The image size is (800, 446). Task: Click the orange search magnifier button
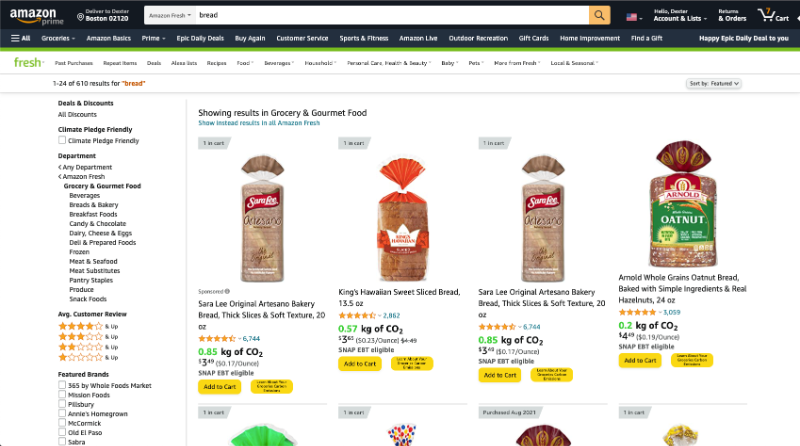coord(600,15)
